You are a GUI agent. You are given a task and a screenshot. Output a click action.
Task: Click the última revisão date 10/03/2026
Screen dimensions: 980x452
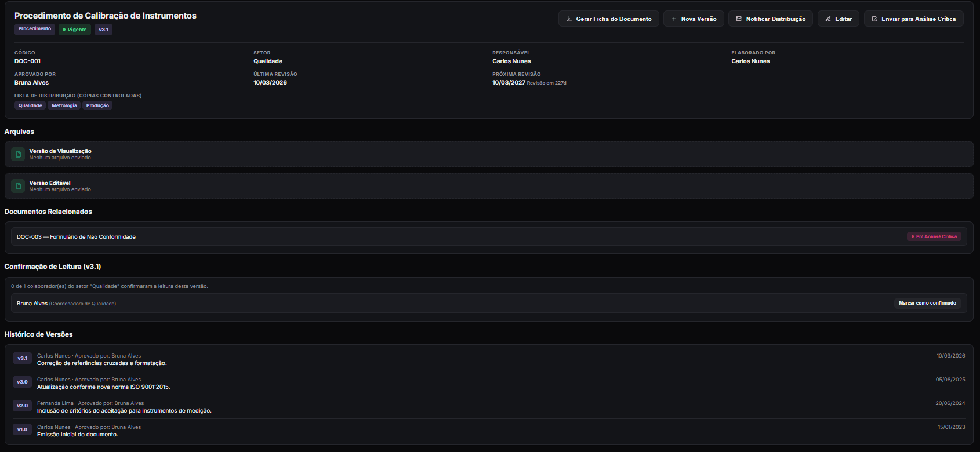[270, 82]
